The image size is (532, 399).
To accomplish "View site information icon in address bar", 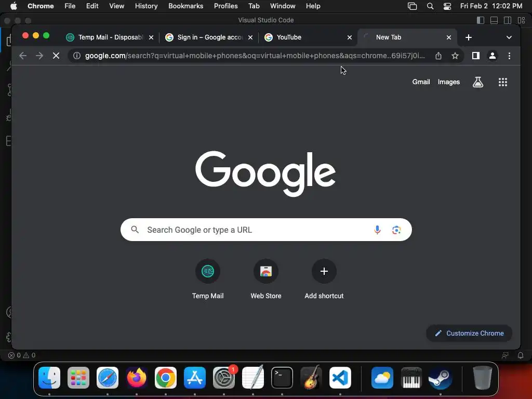I will point(77,56).
